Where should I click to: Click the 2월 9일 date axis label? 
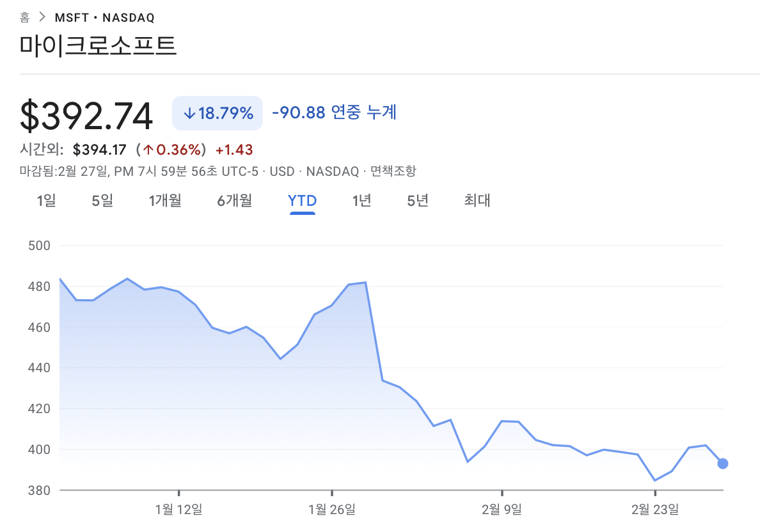(502, 510)
